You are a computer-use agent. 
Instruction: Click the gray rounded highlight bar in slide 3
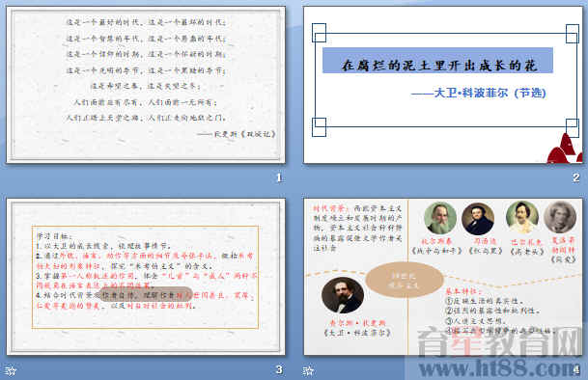click(x=145, y=294)
